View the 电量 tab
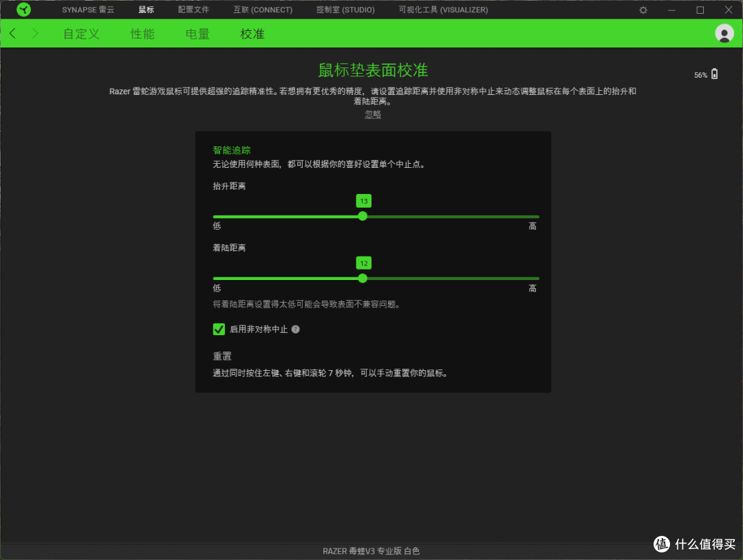 (197, 33)
